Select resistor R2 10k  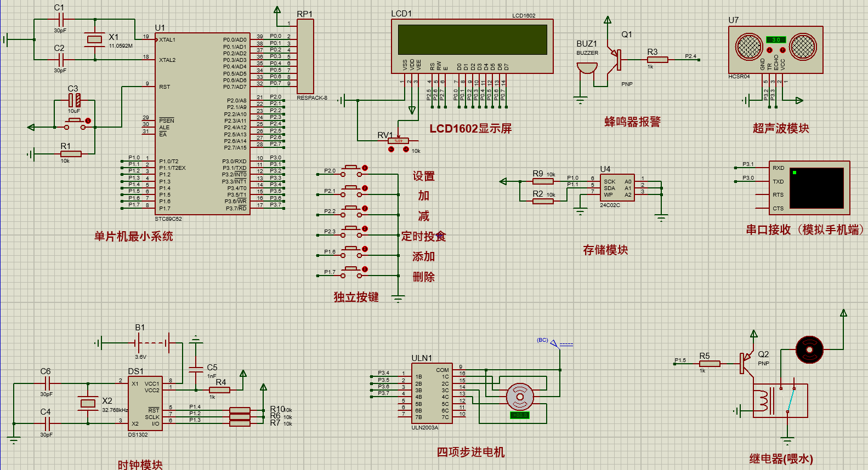543,201
